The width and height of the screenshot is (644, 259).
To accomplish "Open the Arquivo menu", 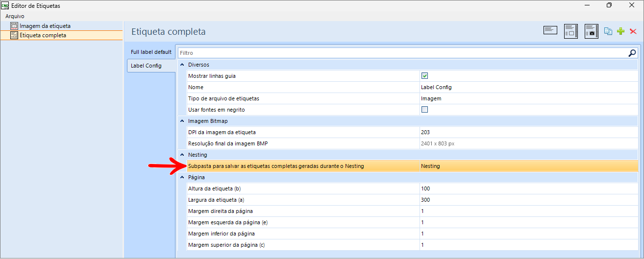I will point(15,16).
